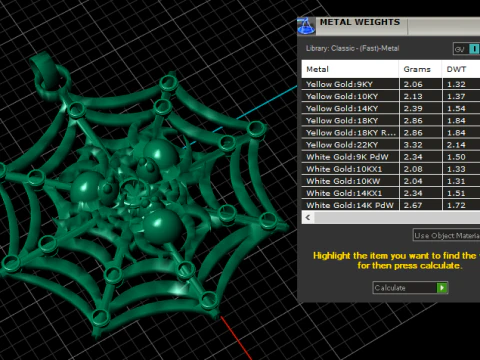The image size is (480, 360).
Task: Select the Yellow Gold:14KY row
Action: 391,108
